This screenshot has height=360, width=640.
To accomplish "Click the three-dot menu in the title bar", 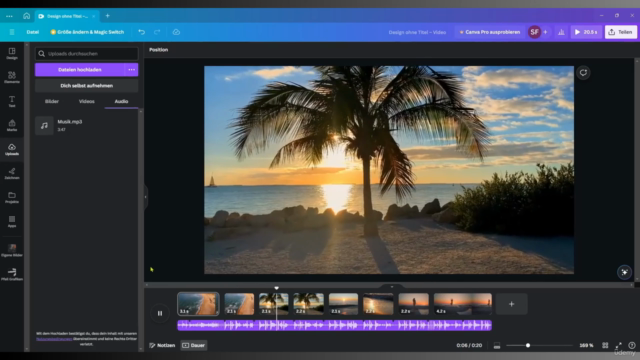I will 9,16.
